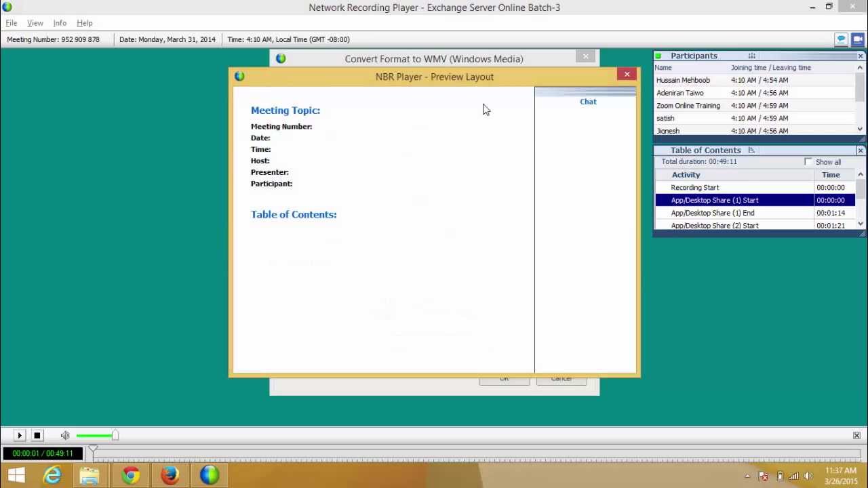The width and height of the screenshot is (868, 488).
Task: Click the network signal tray icon
Action: (x=793, y=476)
